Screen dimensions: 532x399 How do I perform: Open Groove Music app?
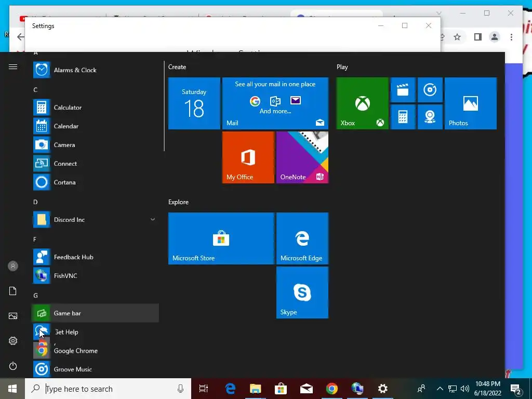[95, 369]
